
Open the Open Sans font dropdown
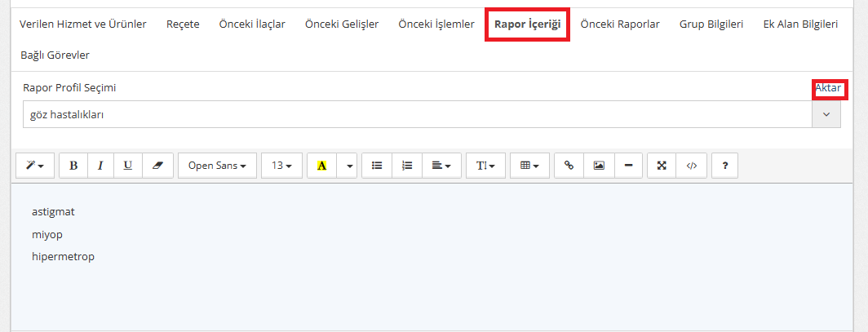coord(218,166)
